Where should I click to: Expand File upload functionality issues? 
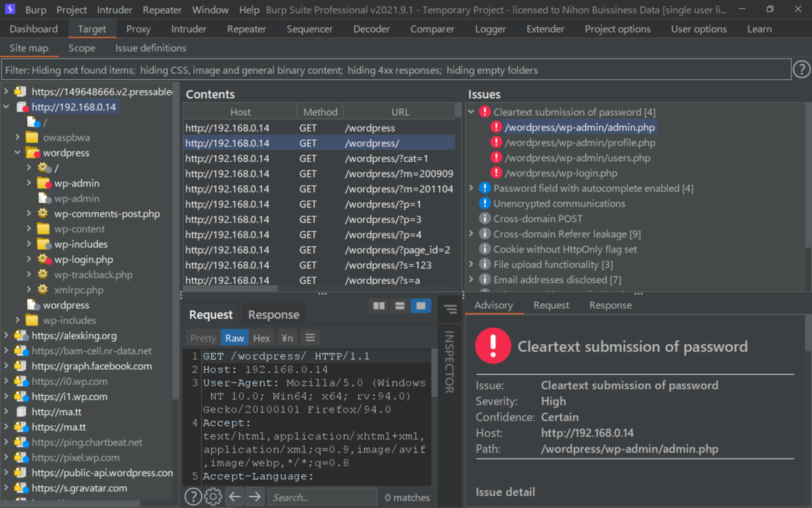pos(472,264)
